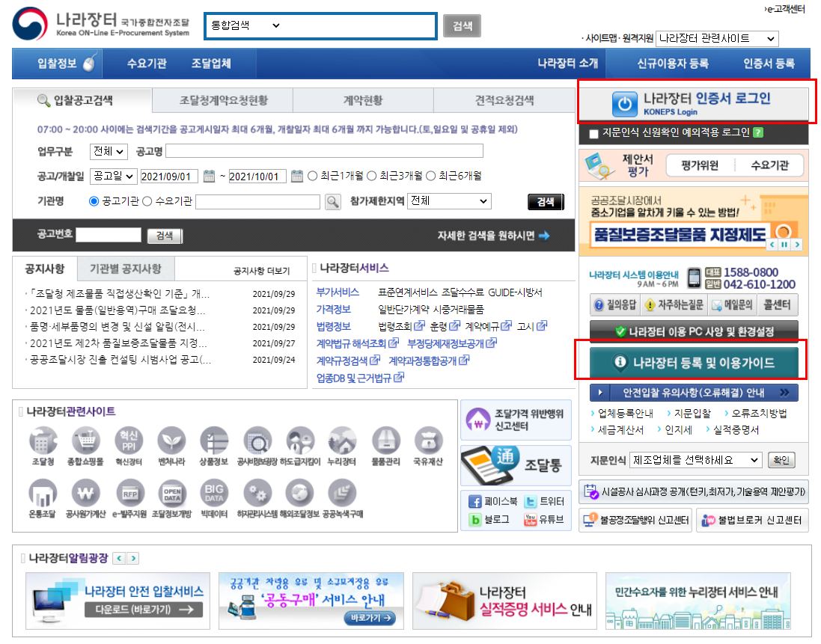Open 나라장터 안전 입찰서비스 download banner
The image size is (821, 644).
point(117,601)
